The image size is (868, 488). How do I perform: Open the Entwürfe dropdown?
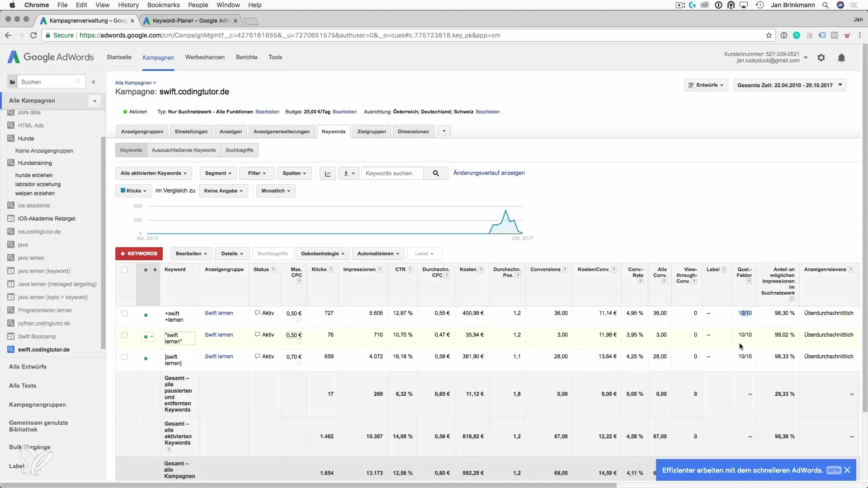(x=706, y=85)
